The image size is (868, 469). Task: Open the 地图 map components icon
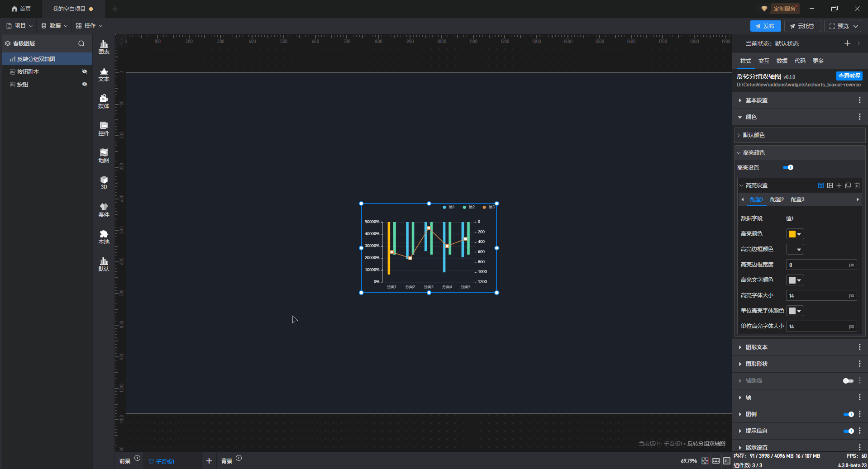pyautogui.click(x=104, y=156)
